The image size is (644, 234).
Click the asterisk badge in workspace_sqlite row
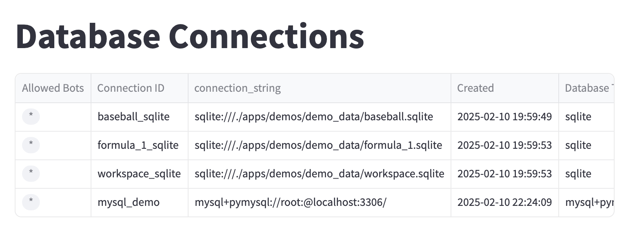pos(31,174)
